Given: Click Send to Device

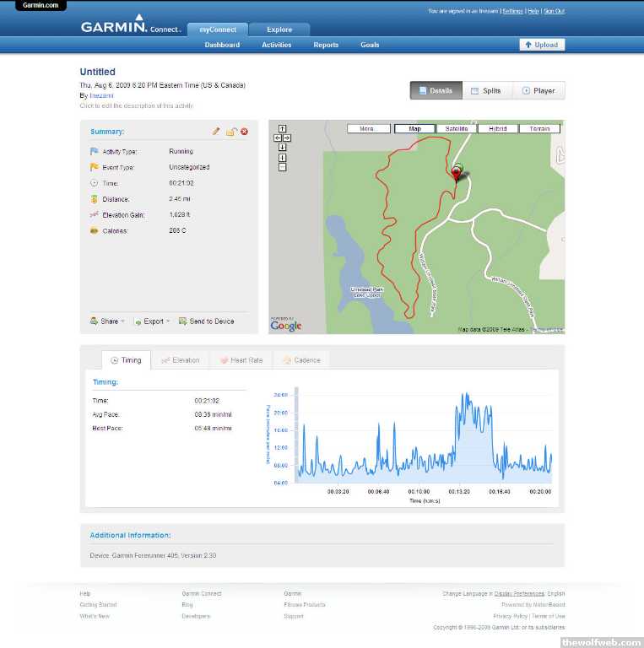Looking at the screenshot, I should coord(207,321).
